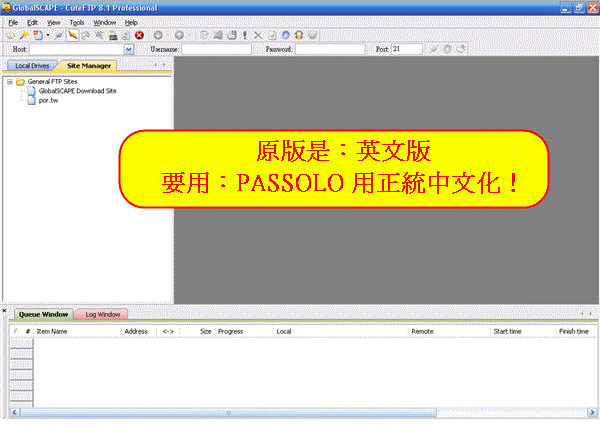This screenshot has height=434, width=600.
Task: Click the red stop transfer icon
Action: (139, 35)
